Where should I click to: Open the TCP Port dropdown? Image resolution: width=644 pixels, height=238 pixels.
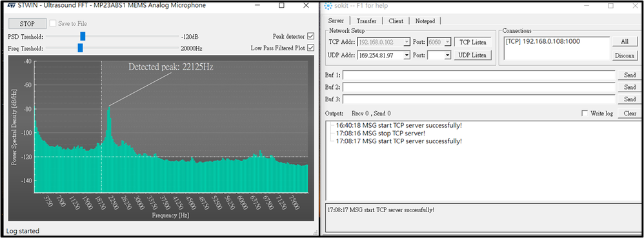pos(448,43)
